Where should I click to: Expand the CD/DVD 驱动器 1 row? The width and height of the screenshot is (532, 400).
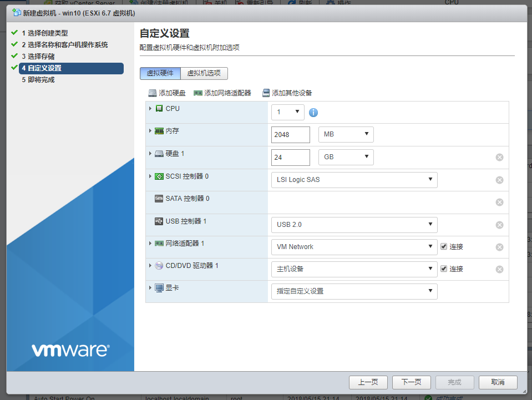point(150,265)
